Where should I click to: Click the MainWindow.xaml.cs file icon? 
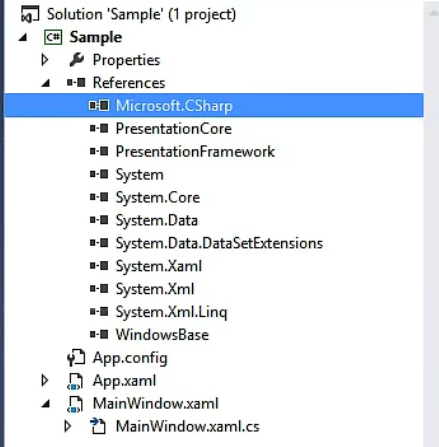(98, 426)
